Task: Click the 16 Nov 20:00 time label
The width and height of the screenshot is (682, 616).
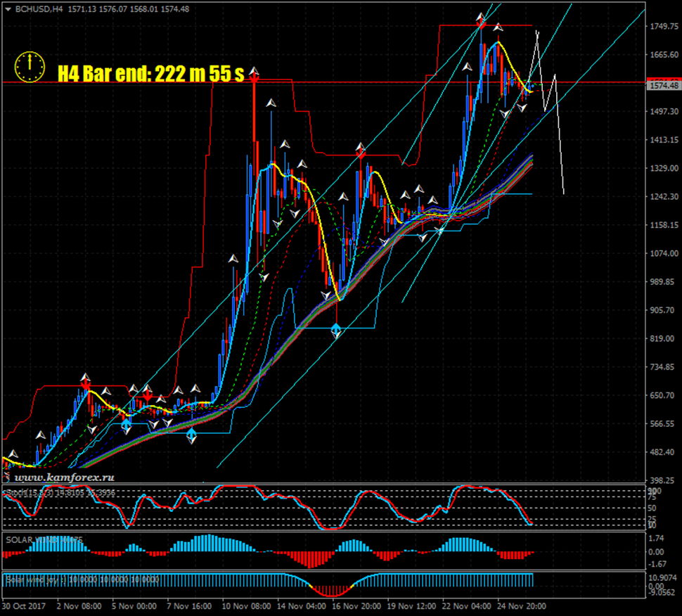Action: point(356,606)
